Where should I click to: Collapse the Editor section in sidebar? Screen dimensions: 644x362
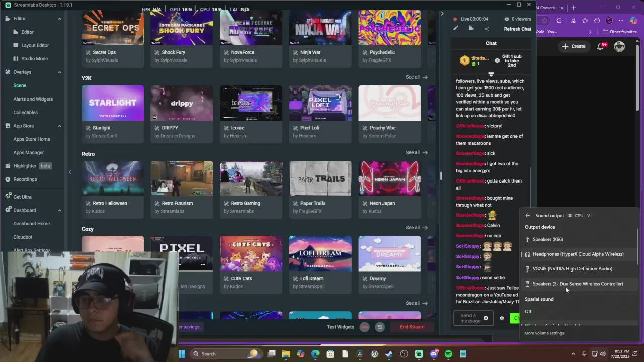point(59,19)
